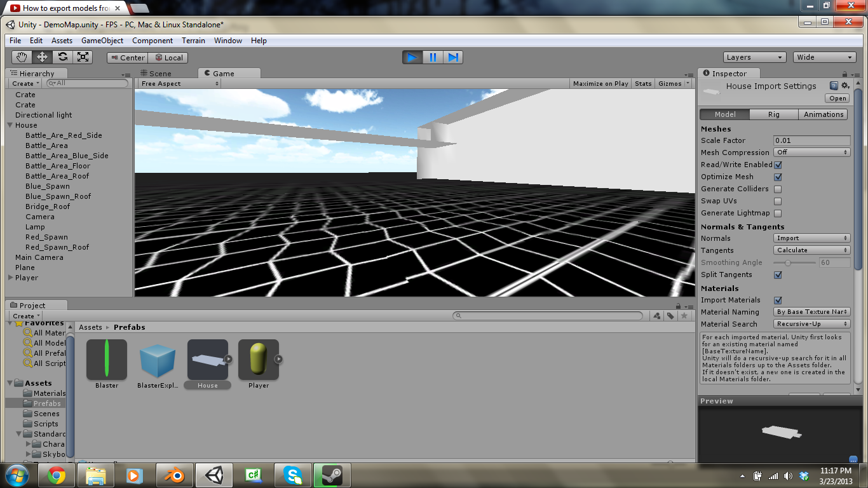
Task: Open the Wide layout dropdown
Action: coord(824,57)
